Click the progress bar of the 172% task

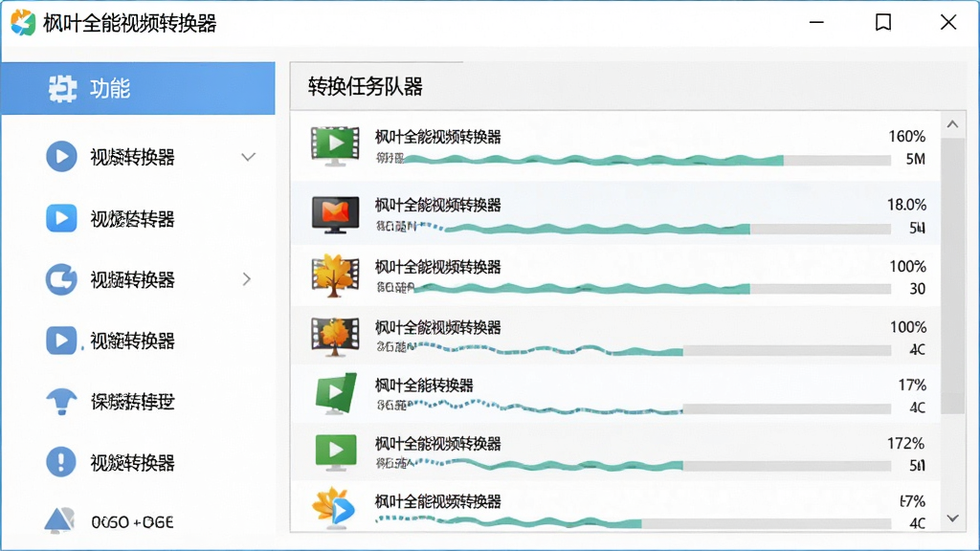(x=653, y=466)
